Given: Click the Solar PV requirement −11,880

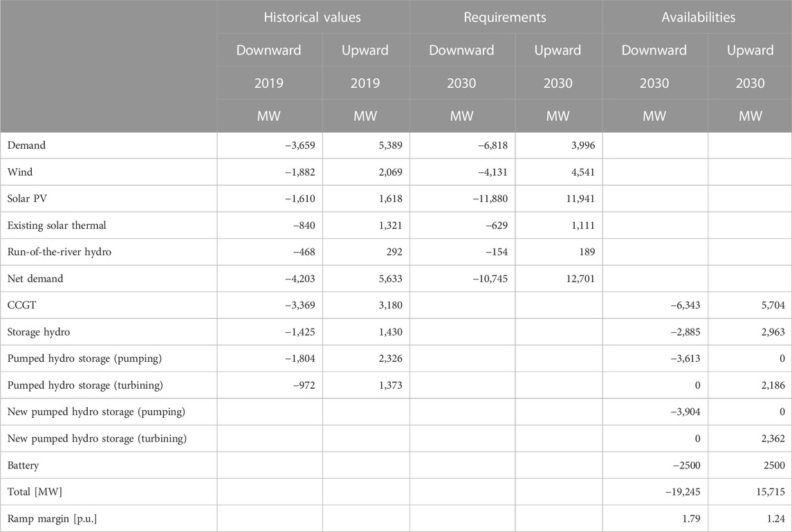Looking at the screenshot, I should point(490,199).
